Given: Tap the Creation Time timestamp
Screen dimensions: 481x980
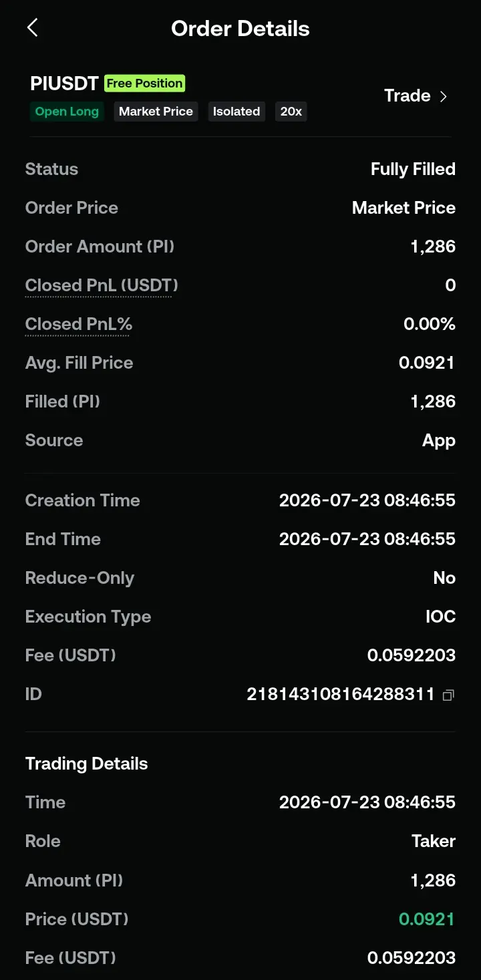Looking at the screenshot, I should [x=367, y=500].
